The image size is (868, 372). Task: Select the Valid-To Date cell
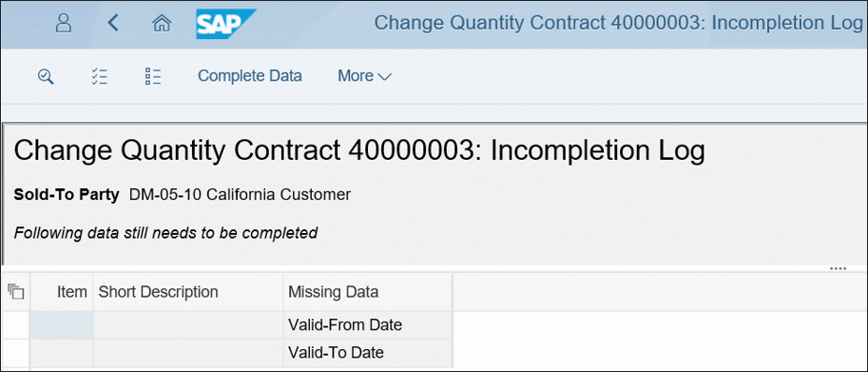368,353
